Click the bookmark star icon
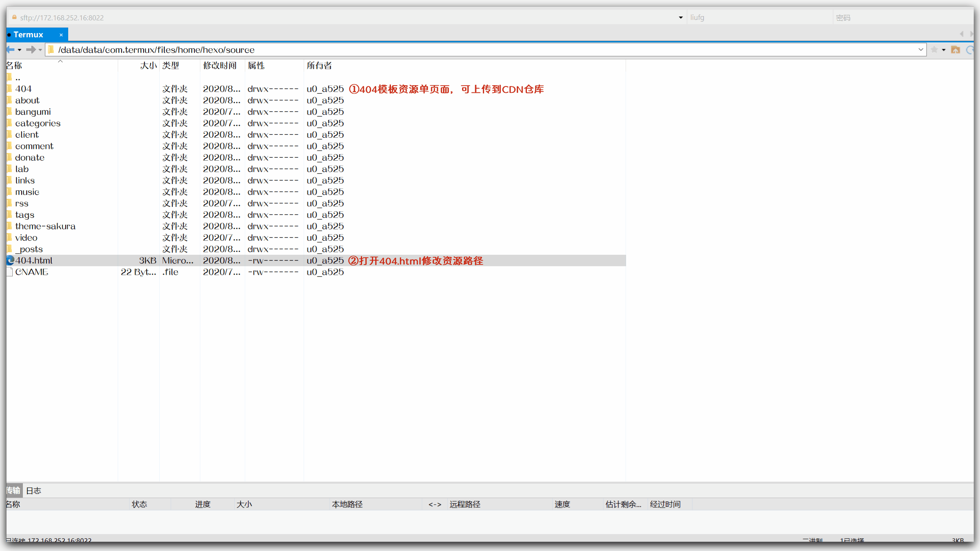This screenshot has height=551, width=980. click(x=934, y=50)
